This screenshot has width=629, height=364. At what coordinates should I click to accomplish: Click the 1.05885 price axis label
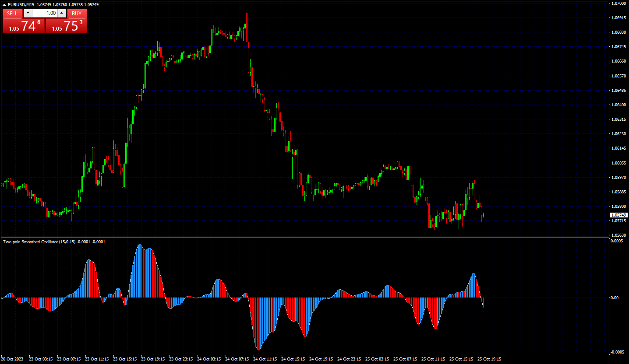618,192
